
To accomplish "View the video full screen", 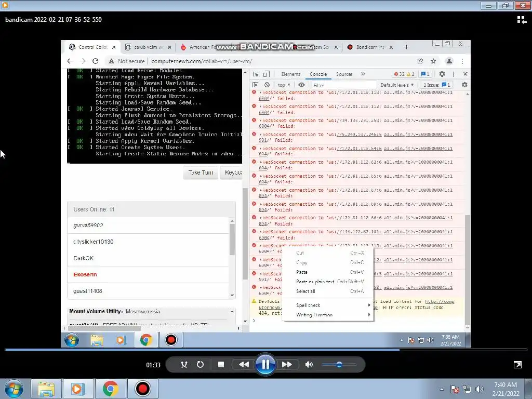I will pyautogui.click(x=518, y=365).
